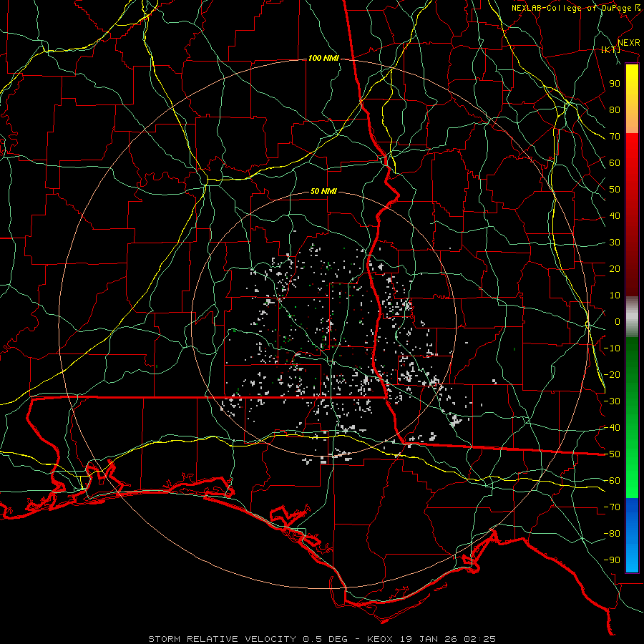
Task: Click the 90 value on velocity scale
Action: pos(615,84)
